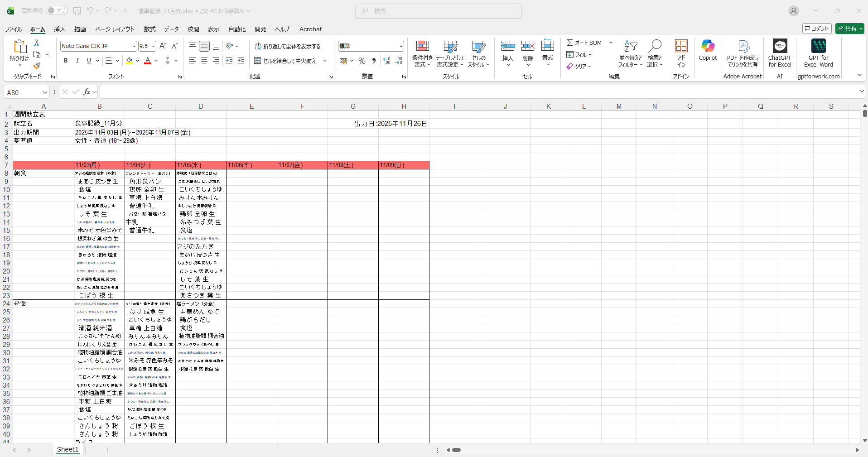This screenshot has height=457, width=868.
Task: Expand the number format dropdown
Action: click(401, 46)
